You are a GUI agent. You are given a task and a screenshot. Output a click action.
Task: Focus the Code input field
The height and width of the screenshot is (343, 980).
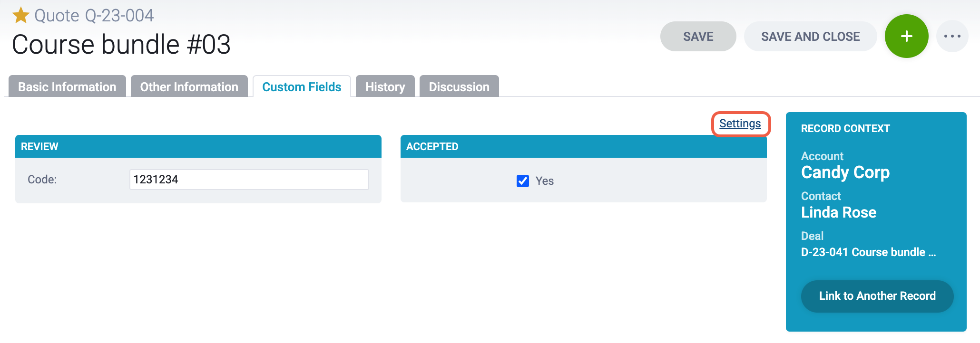tap(249, 180)
